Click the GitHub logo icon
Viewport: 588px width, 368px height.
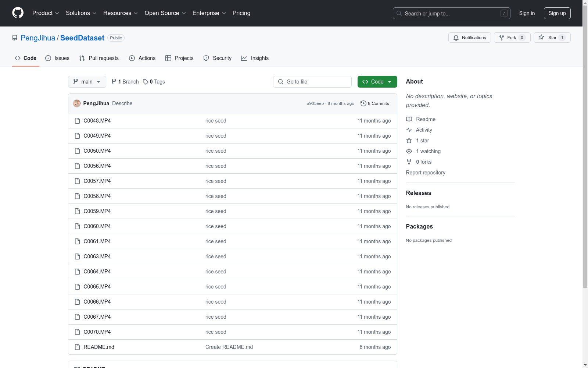(x=18, y=13)
